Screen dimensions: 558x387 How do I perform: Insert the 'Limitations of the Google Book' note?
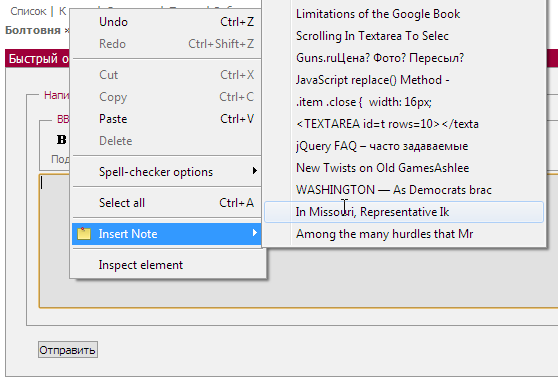coord(404,14)
